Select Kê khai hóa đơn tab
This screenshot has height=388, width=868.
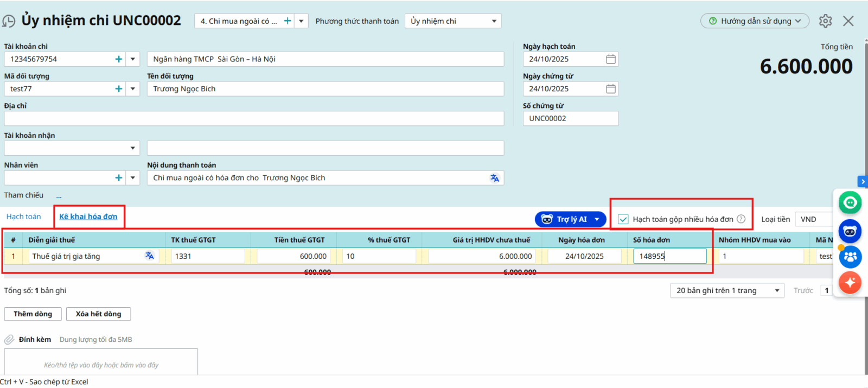[x=88, y=217]
